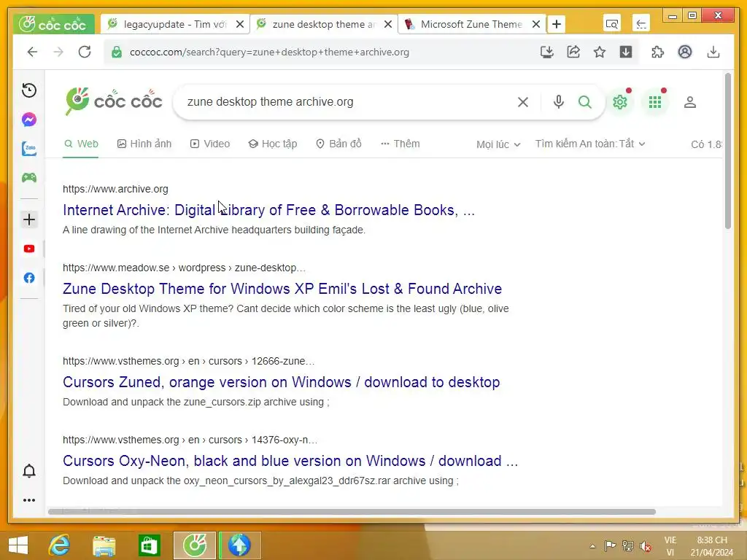Click inside the search query field
Image resolution: width=747 pixels, height=560 pixels.
348,102
